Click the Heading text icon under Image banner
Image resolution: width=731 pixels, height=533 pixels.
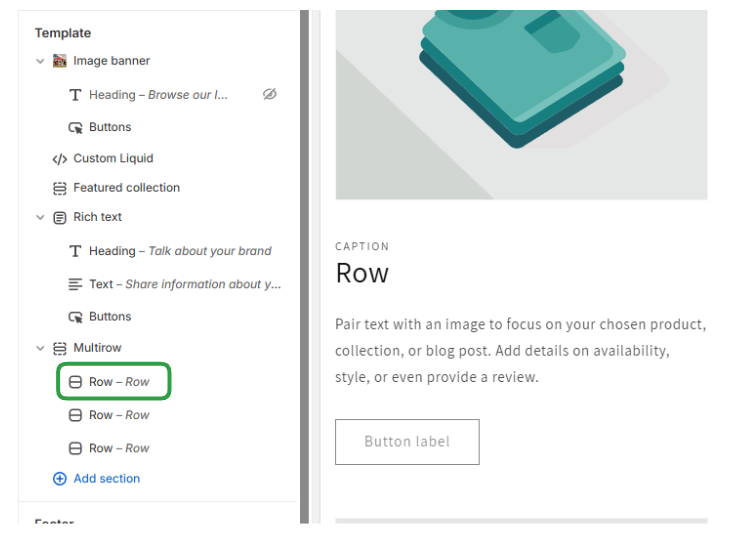coord(75,95)
